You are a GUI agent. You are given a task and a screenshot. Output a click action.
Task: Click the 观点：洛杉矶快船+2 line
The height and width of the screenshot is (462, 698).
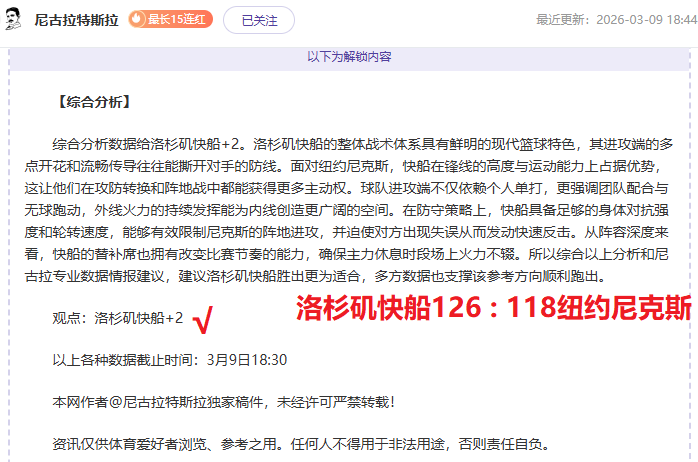[x=118, y=318]
